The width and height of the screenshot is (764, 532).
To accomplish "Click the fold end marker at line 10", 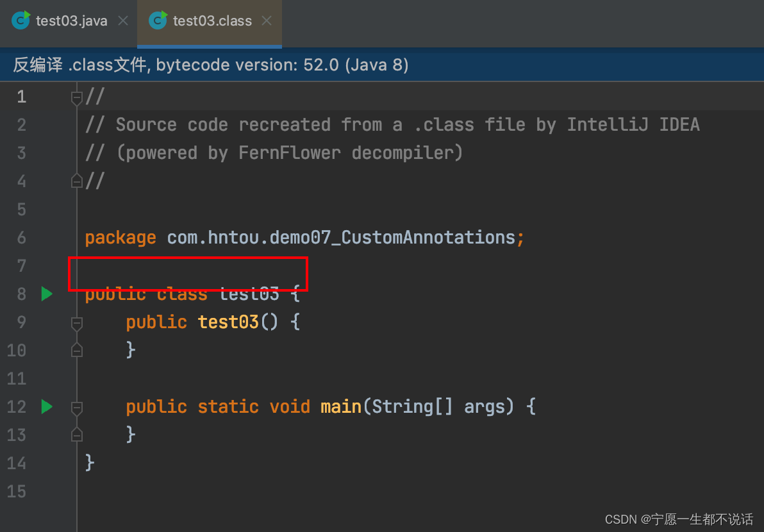I will point(76,350).
